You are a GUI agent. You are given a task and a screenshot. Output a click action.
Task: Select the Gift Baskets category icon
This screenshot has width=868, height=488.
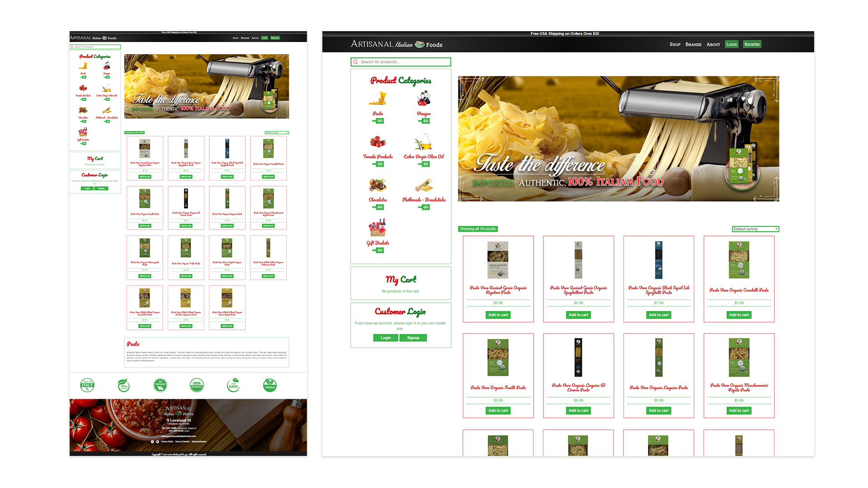click(x=377, y=227)
